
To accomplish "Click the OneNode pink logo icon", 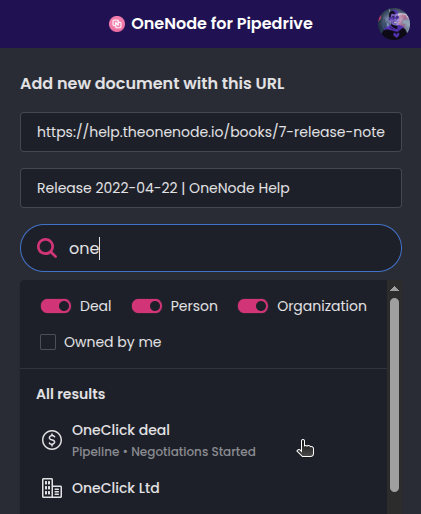I will [117, 24].
